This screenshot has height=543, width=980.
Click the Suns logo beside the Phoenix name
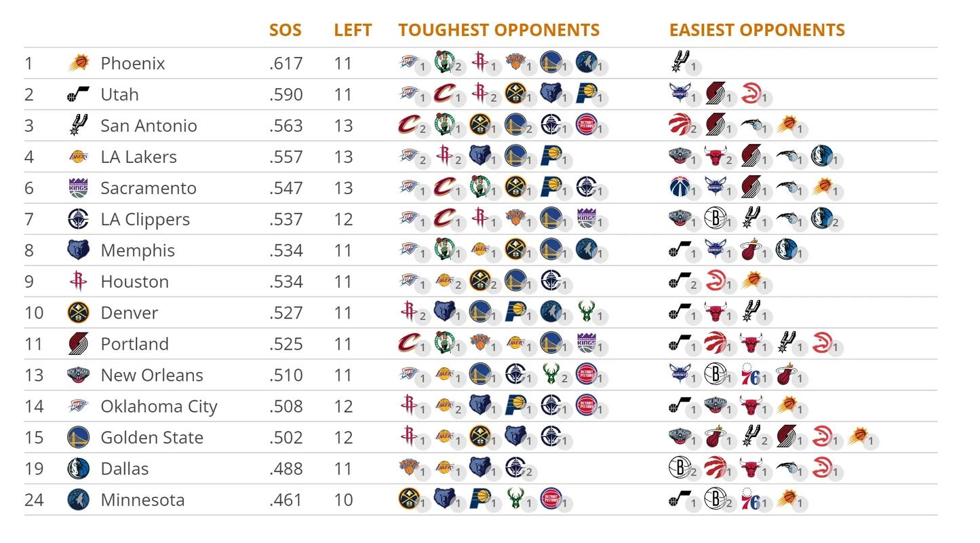click(x=79, y=63)
